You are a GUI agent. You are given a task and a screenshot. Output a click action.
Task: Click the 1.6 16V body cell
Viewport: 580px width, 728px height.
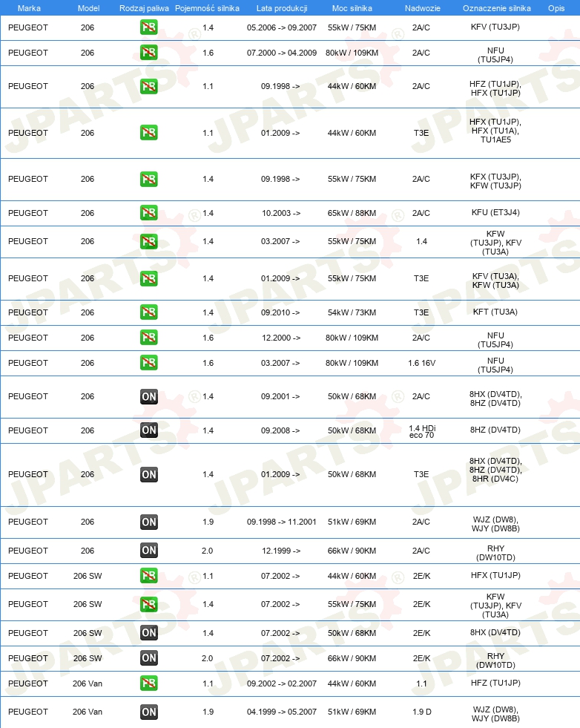click(422, 363)
